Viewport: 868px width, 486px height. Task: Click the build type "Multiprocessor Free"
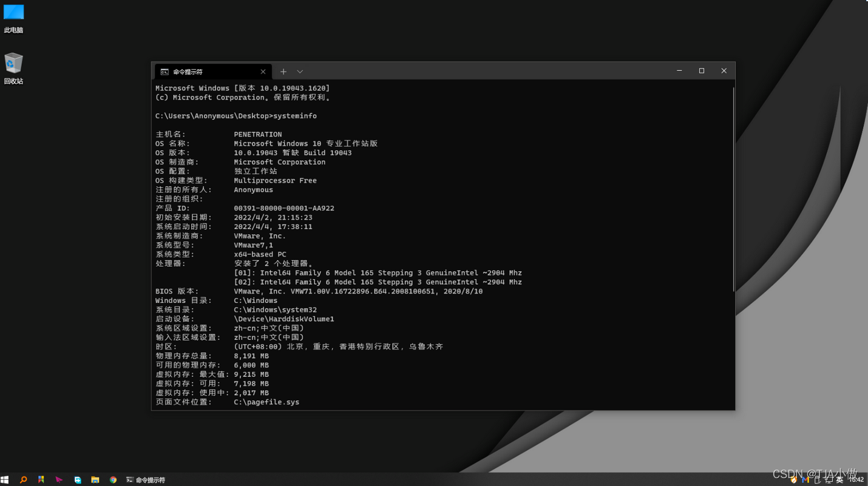(x=275, y=181)
